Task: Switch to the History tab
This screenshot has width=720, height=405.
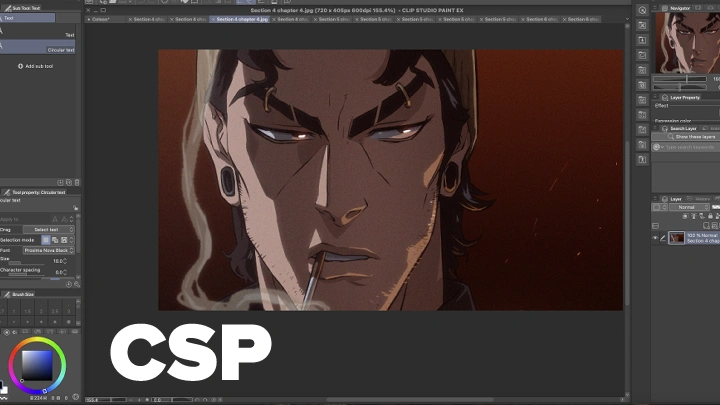Action: 698,199
